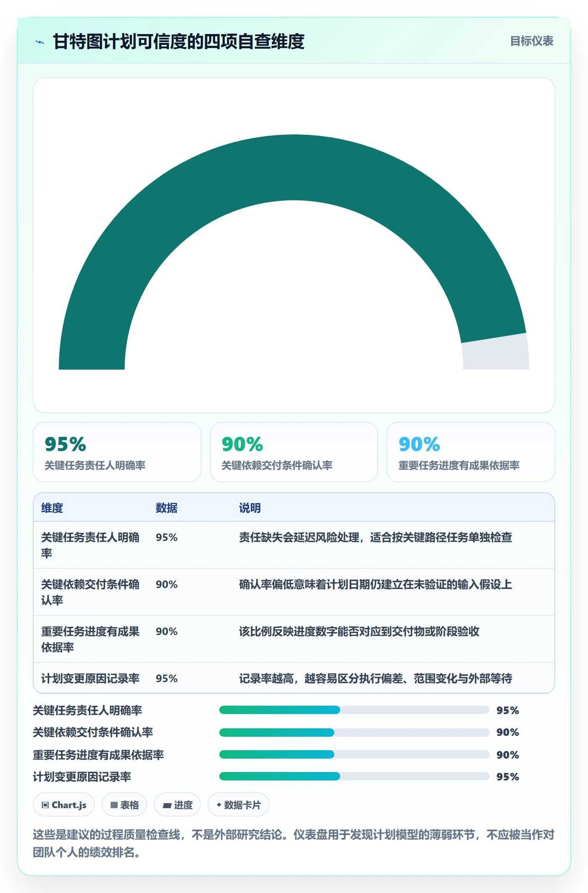The height and width of the screenshot is (893, 588).
Task: Click progress bar for 关键依赖交付条件确认率
Action: click(x=354, y=733)
